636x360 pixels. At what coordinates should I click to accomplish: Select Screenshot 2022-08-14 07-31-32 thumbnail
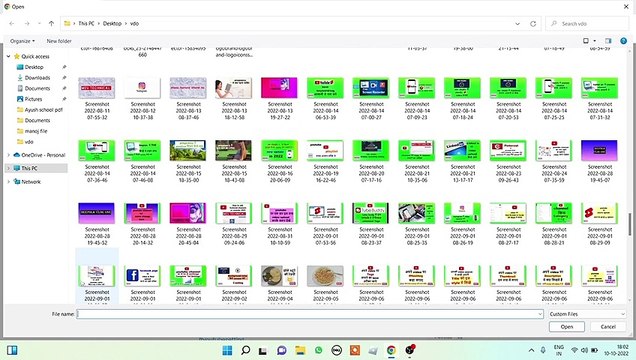pos(599,88)
